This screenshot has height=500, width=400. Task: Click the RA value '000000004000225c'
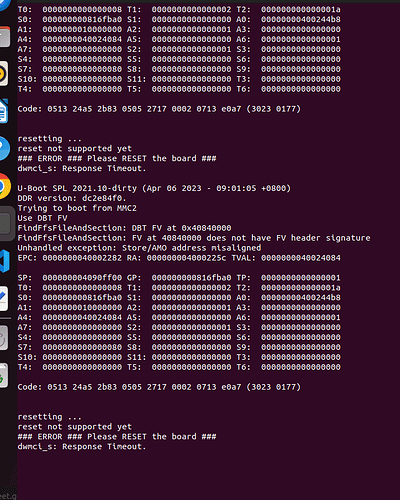tap(186, 258)
